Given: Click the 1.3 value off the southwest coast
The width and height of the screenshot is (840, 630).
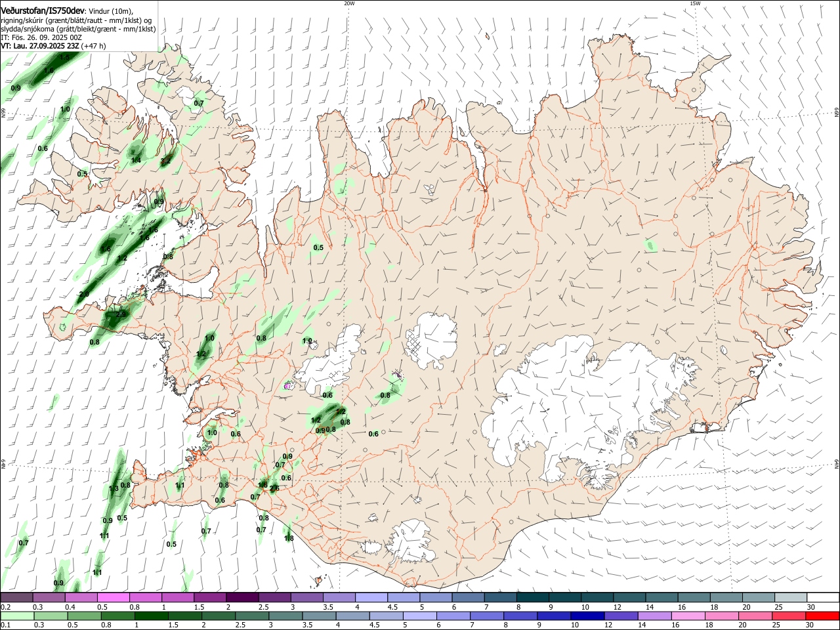Looking at the screenshot, I should click(x=114, y=488).
